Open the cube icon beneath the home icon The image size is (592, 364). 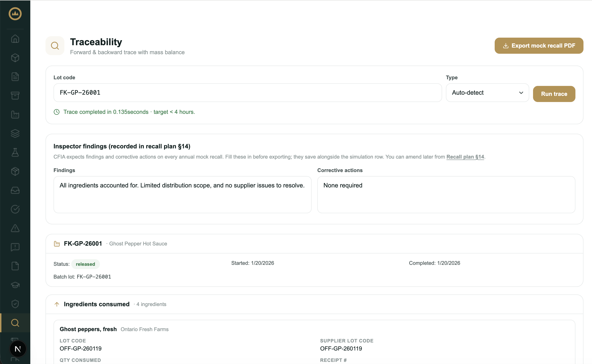coord(15,58)
